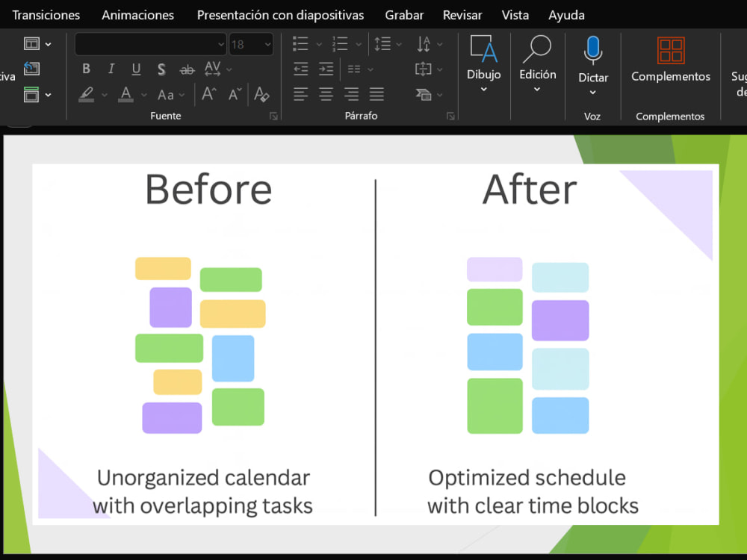Start dictation with microphone button
The image size is (747, 560).
tap(593, 51)
